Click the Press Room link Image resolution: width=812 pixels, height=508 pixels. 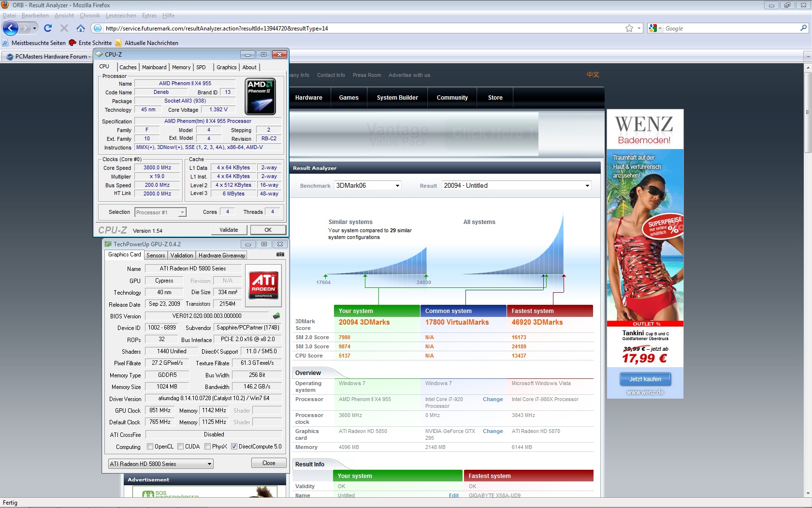pyautogui.click(x=367, y=75)
